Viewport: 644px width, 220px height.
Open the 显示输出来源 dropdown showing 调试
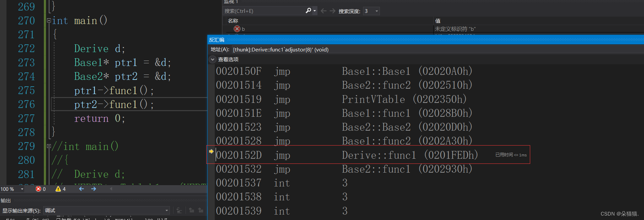click(x=106, y=211)
